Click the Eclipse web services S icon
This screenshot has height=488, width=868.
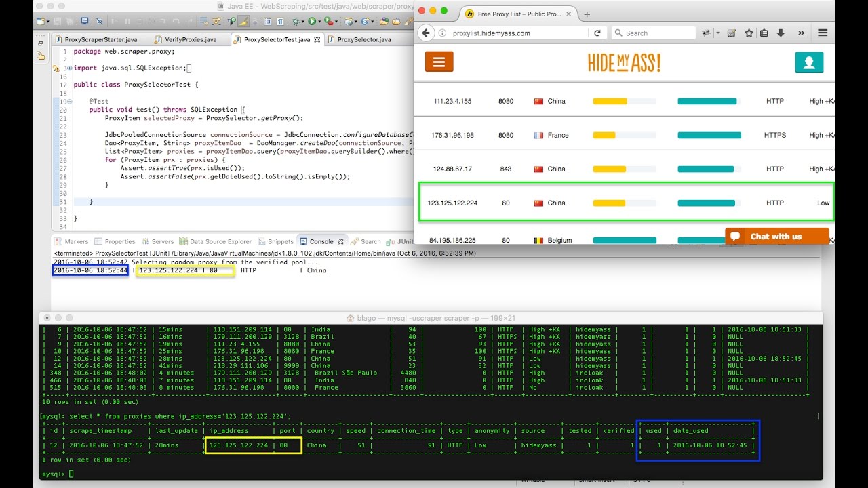point(364,22)
